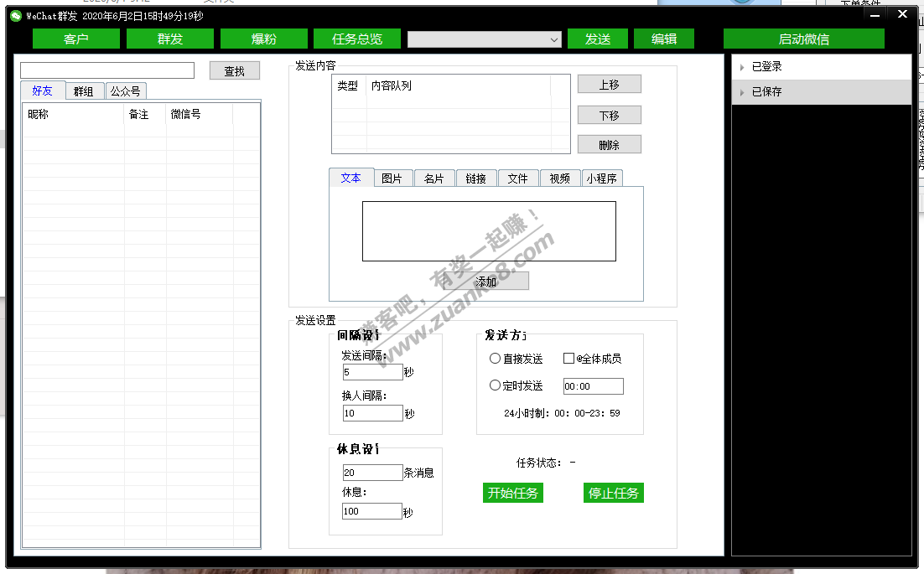Enable the @全体成员 checkbox
Image resolution: width=924 pixels, height=574 pixels.
tap(568, 359)
